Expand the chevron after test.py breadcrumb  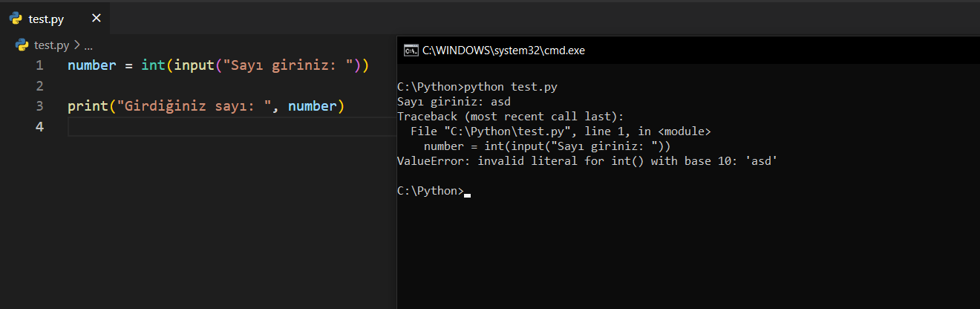tap(76, 45)
